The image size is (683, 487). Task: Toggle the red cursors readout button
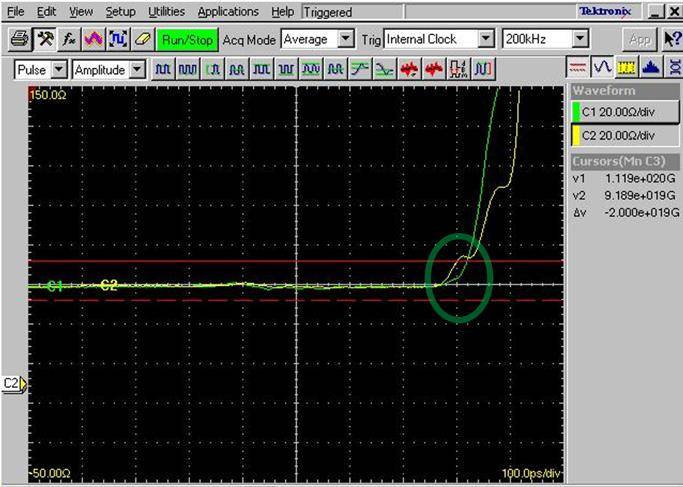pyautogui.click(x=578, y=68)
